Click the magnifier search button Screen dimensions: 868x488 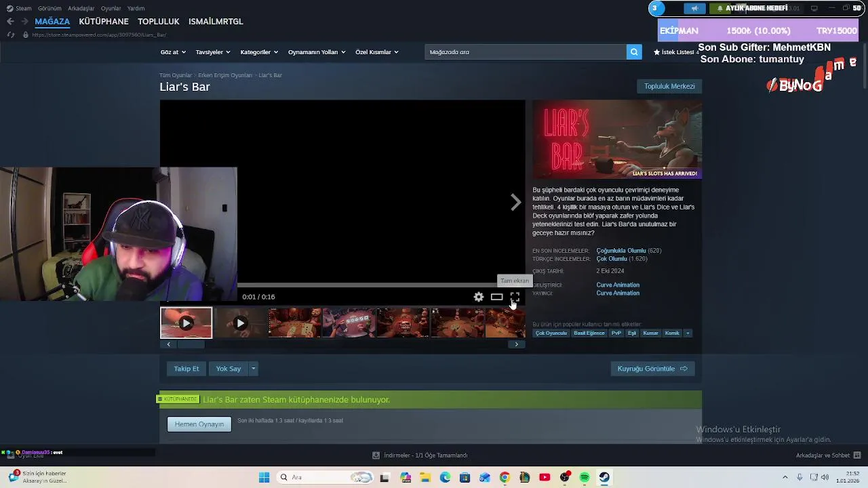[x=634, y=52]
